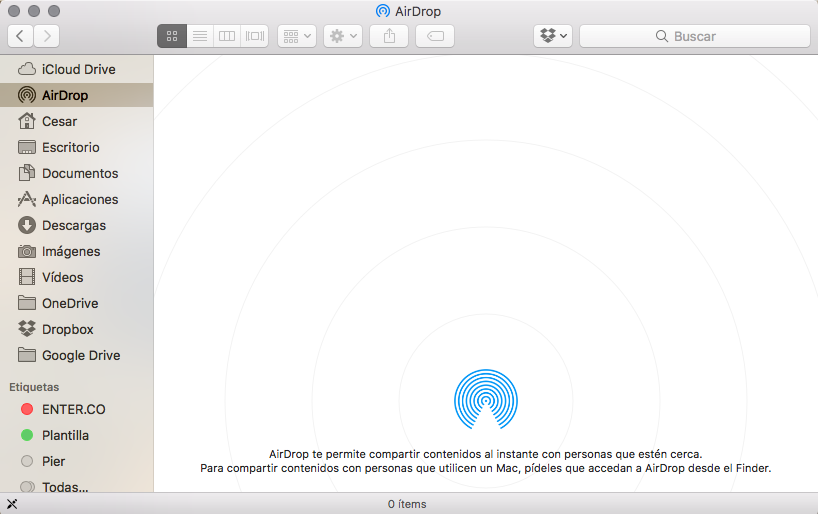Select AirDrop in the sidebar

pyautogui.click(x=77, y=95)
